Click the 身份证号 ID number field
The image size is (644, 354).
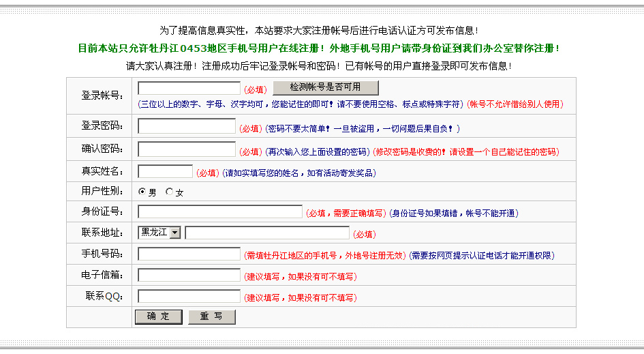tap(219, 211)
